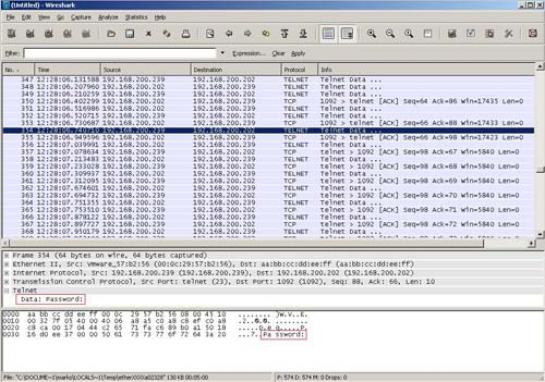Print the packets

click(x=186, y=34)
